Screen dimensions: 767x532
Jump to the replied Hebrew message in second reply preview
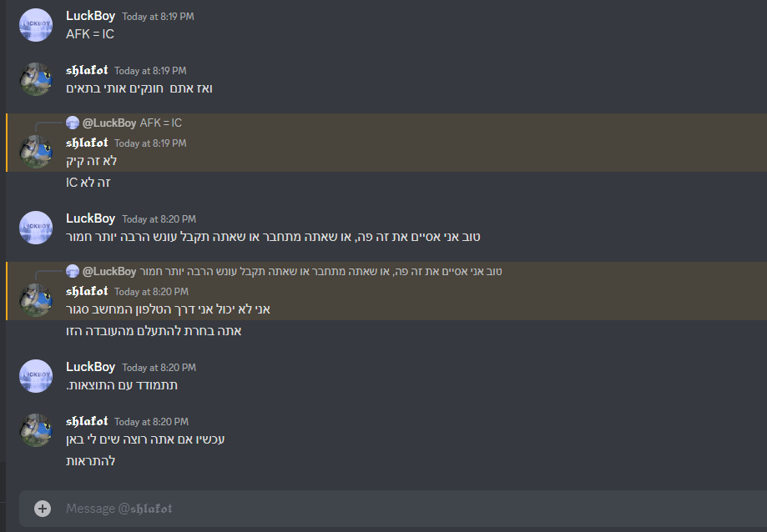pos(320,271)
